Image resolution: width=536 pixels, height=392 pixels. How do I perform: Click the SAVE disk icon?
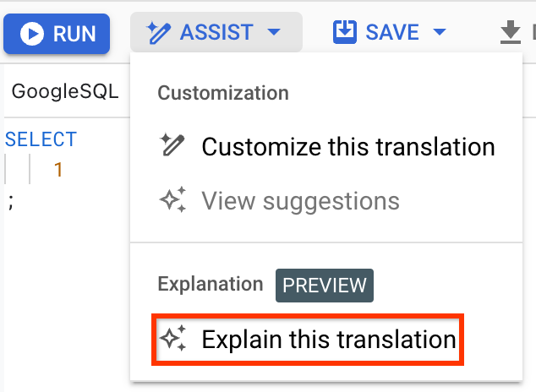(345, 33)
